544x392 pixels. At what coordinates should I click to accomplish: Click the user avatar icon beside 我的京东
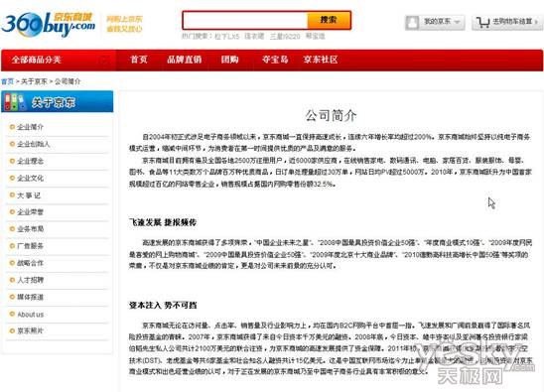(413, 23)
